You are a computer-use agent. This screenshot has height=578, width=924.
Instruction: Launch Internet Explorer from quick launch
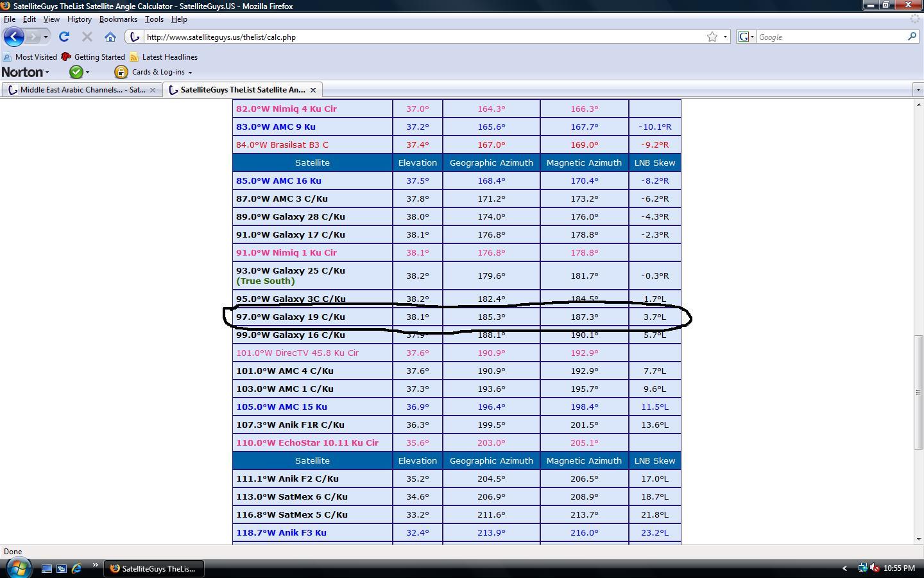tap(77, 568)
